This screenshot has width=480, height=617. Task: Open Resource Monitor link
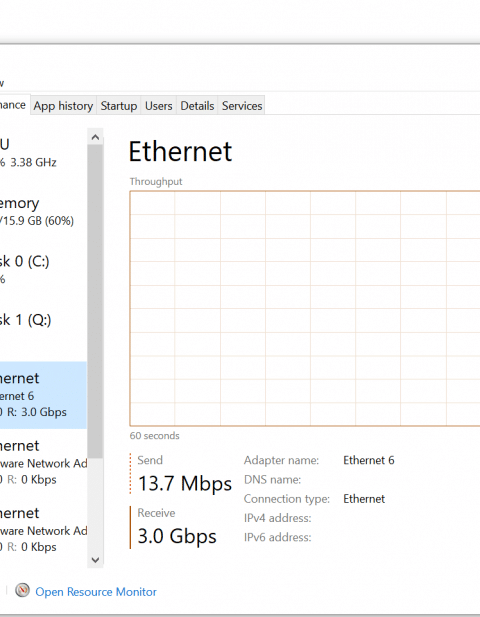click(96, 592)
